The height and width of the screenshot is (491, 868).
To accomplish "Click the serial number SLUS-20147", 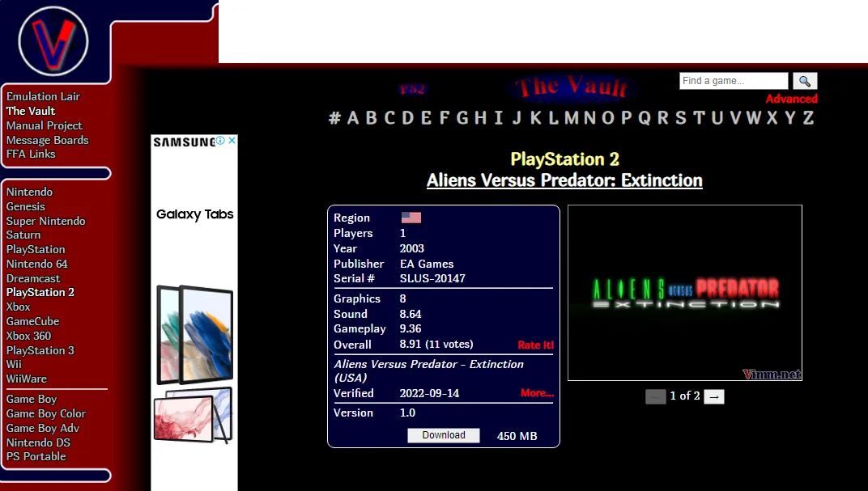I will pos(432,279).
